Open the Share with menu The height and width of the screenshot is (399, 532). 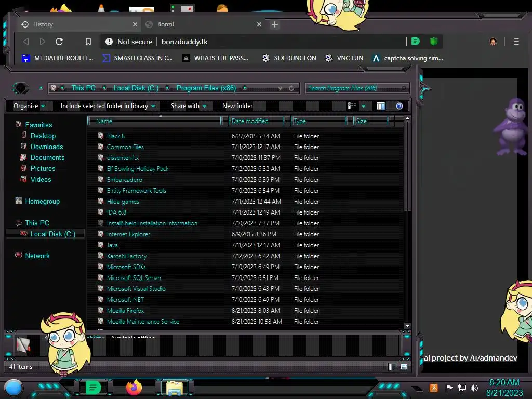189,106
